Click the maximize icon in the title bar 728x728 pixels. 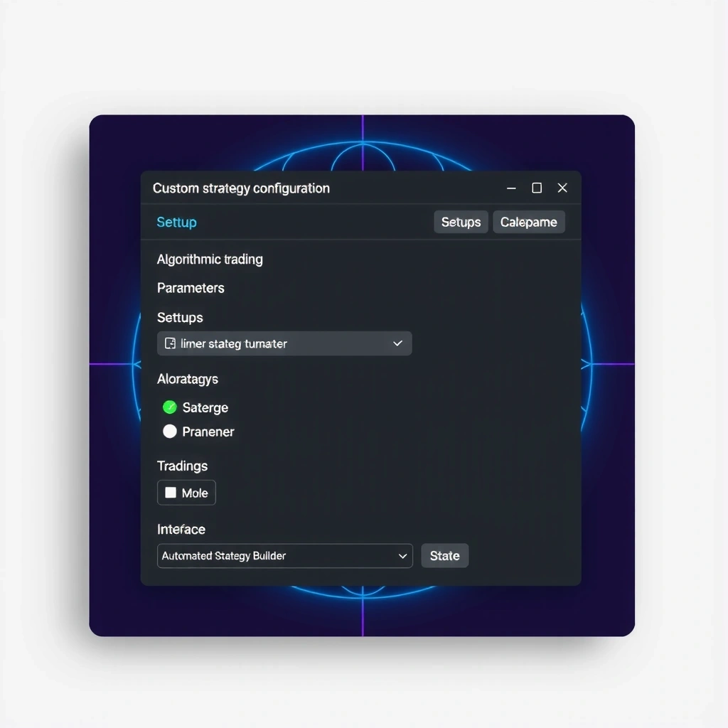[x=537, y=188]
